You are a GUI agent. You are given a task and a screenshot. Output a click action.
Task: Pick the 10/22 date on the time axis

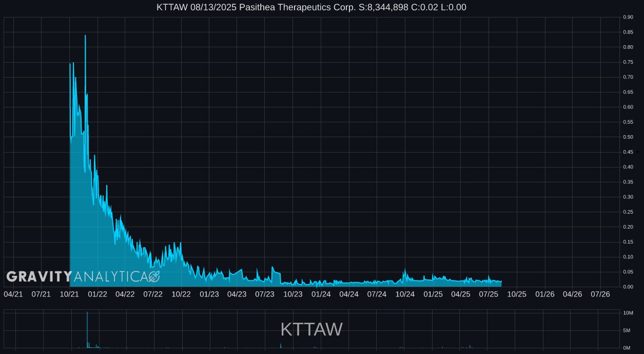coord(181,294)
